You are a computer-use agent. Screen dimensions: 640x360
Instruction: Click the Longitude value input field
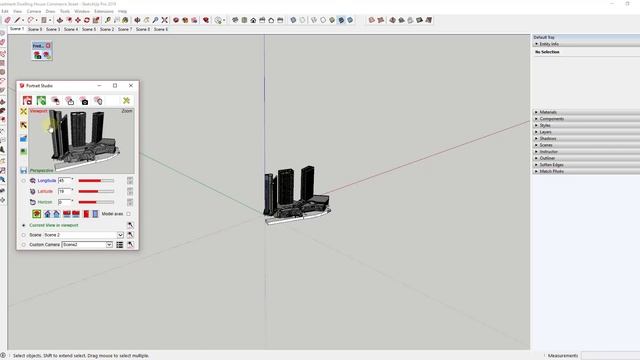[x=65, y=180]
